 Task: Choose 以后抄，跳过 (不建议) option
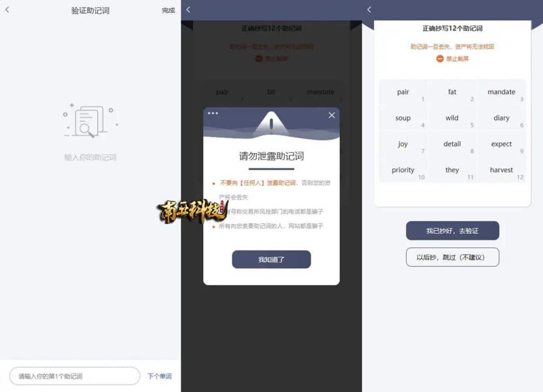pyautogui.click(x=452, y=257)
